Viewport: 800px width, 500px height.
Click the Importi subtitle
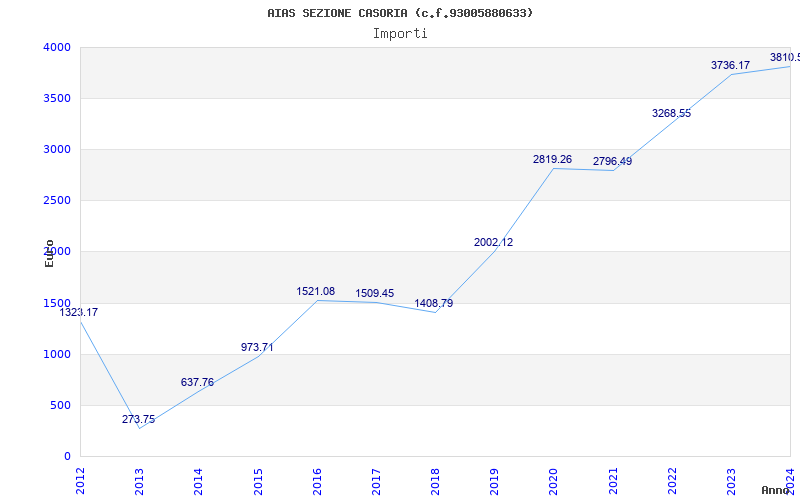[x=400, y=34]
